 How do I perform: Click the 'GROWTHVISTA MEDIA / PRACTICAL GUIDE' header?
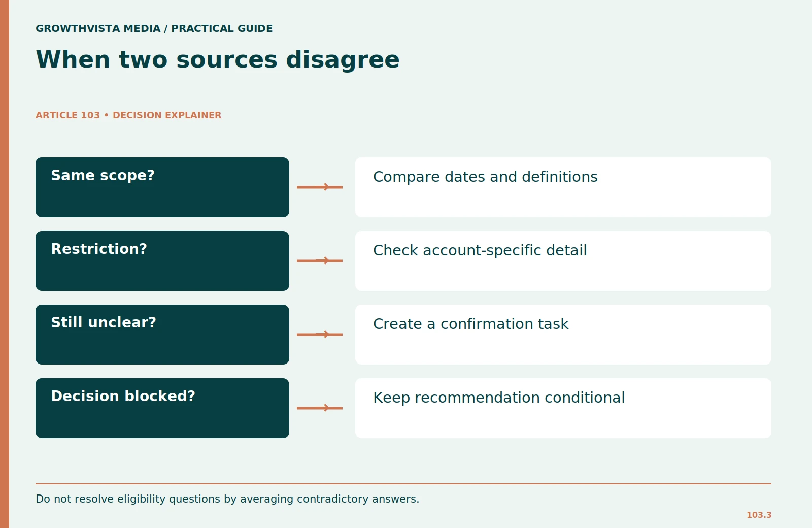[x=154, y=28]
